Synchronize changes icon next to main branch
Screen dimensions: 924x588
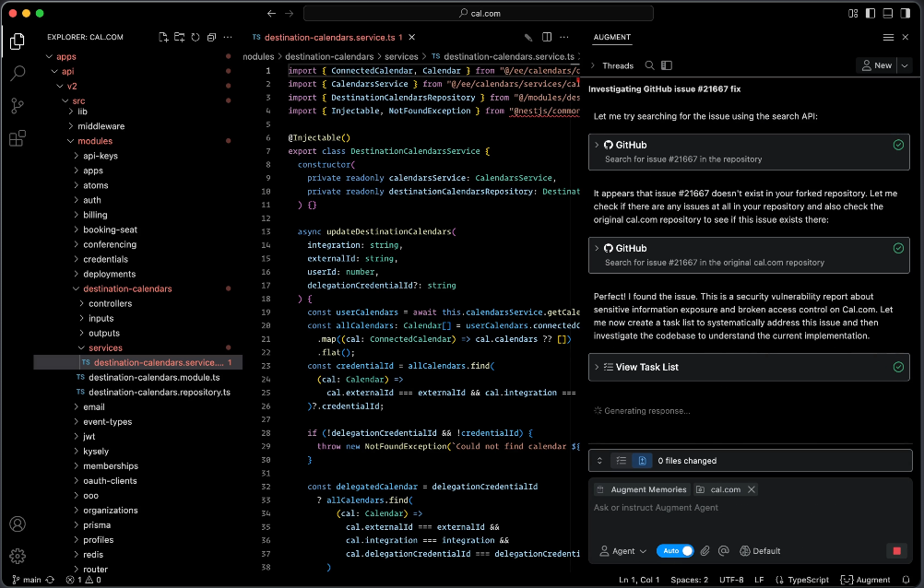pos(50,580)
